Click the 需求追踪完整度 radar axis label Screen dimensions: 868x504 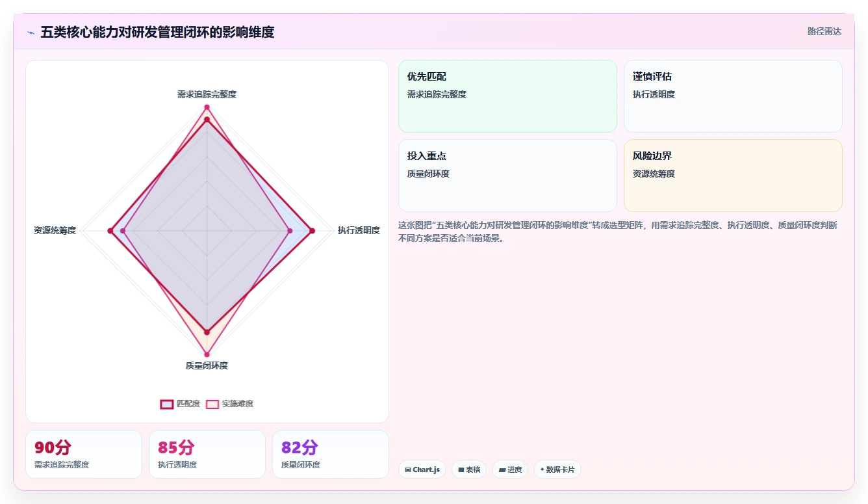click(x=207, y=94)
